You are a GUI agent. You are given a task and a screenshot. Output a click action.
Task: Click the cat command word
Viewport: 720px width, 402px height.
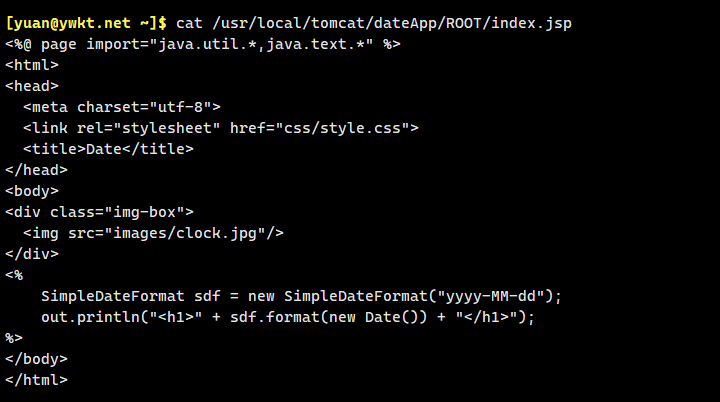click(x=190, y=22)
